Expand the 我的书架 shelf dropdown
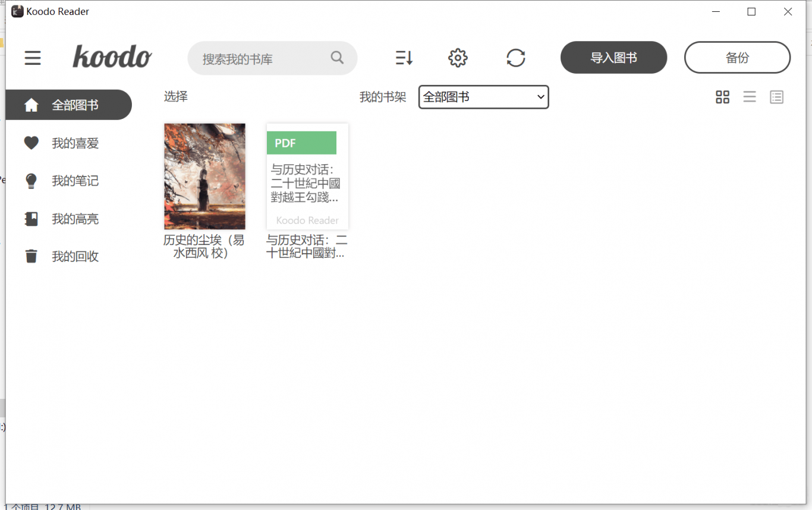The height and width of the screenshot is (510, 812). (483, 97)
